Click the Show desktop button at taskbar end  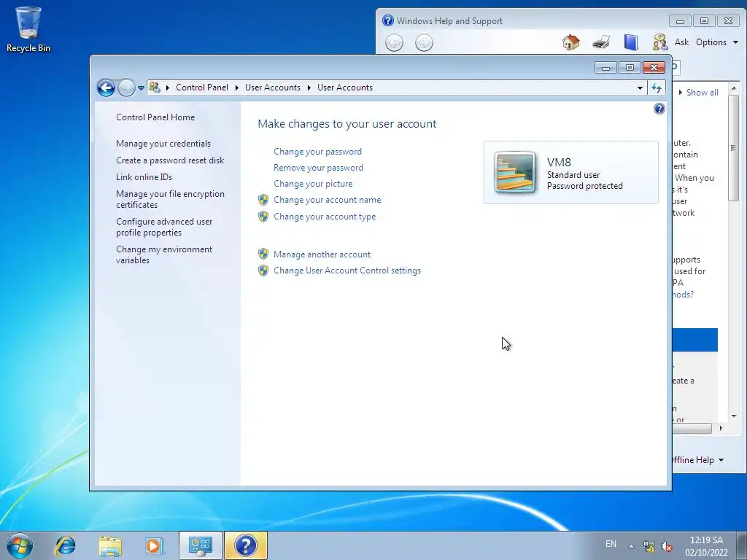point(742,545)
